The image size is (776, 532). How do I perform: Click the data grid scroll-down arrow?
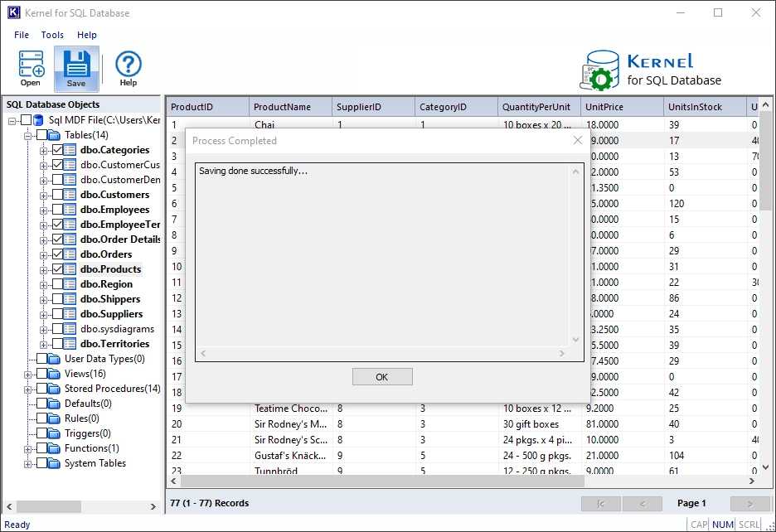click(765, 467)
